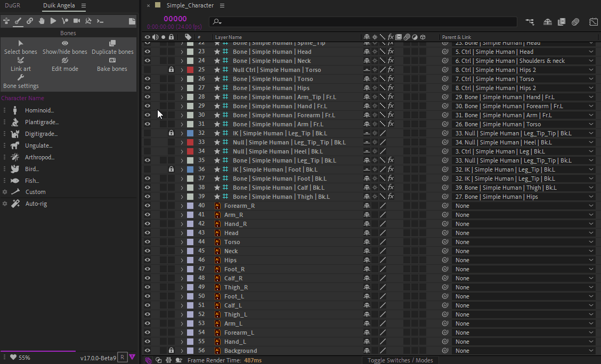Toggle visibility of Torso layer 44

[x=148, y=242]
